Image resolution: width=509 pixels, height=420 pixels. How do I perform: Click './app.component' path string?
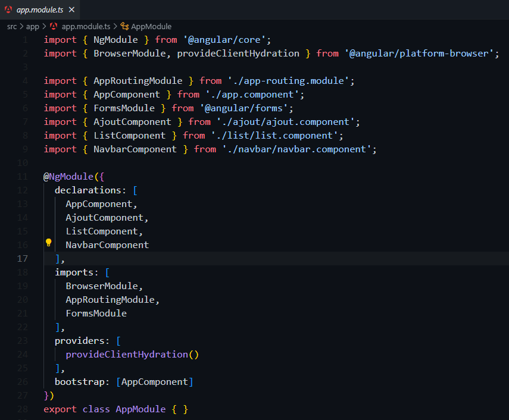[x=252, y=95]
